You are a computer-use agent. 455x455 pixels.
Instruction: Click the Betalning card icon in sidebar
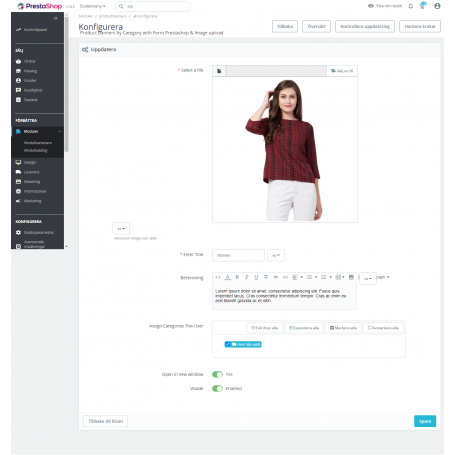click(18, 182)
